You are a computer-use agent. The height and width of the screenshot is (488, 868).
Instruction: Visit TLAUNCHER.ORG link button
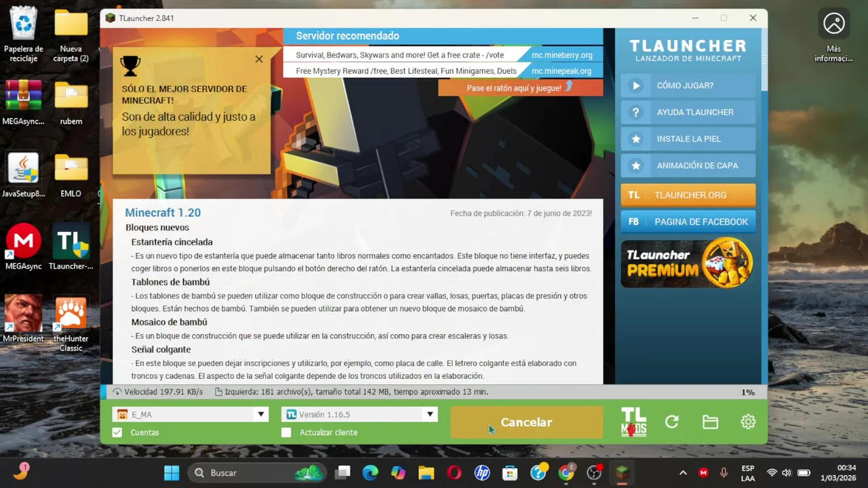tap(688, 195)
